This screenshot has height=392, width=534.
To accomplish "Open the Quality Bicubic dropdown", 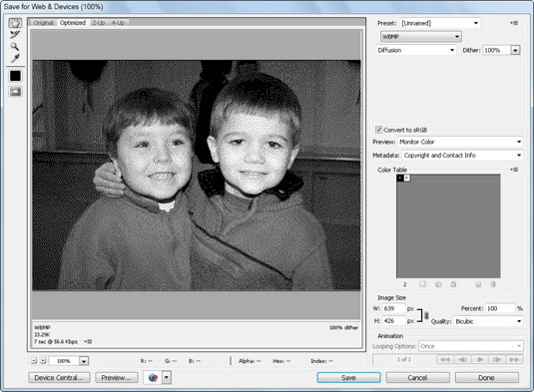I will point(488,321).
